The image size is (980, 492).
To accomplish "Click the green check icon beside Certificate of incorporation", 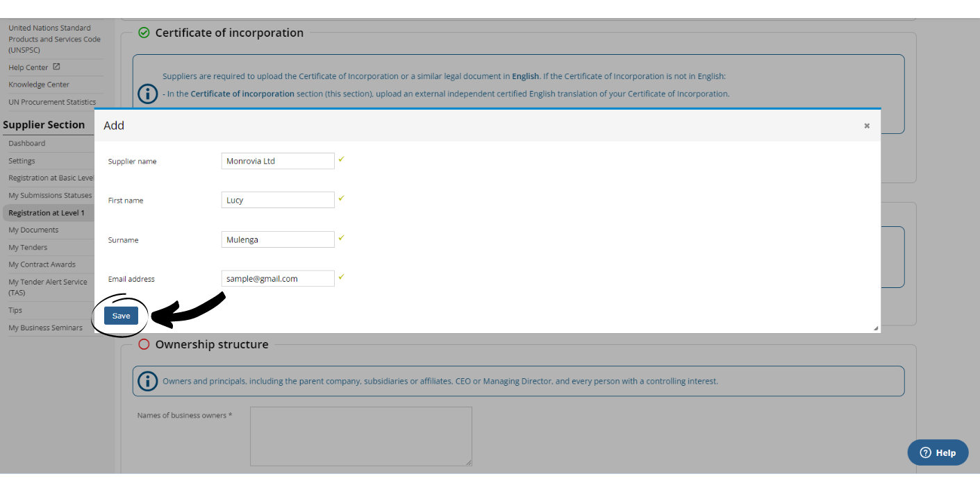I will tap(144, 33).
